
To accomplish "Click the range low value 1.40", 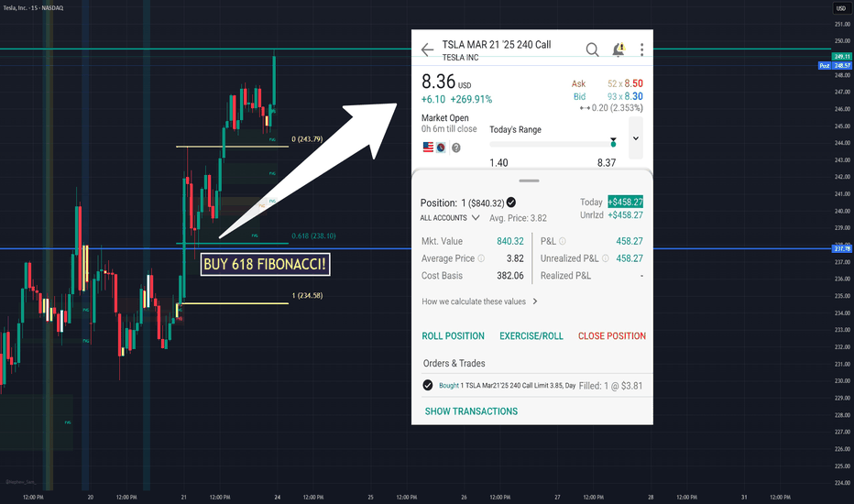I will point(498,162).
